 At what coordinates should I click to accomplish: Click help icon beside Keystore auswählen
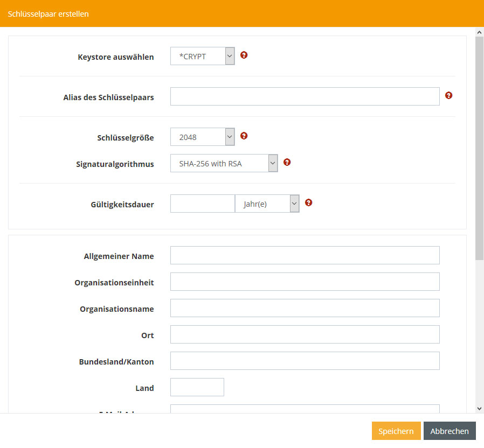click(x=244, y=55)
